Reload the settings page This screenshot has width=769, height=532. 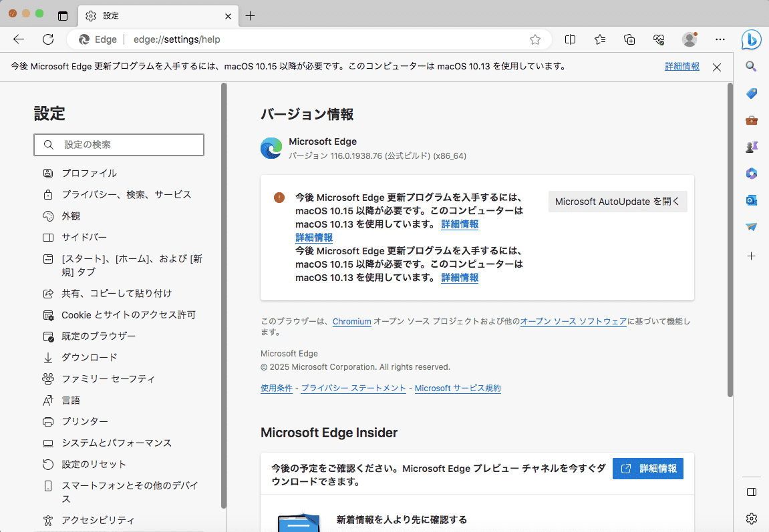pos(48,39)
